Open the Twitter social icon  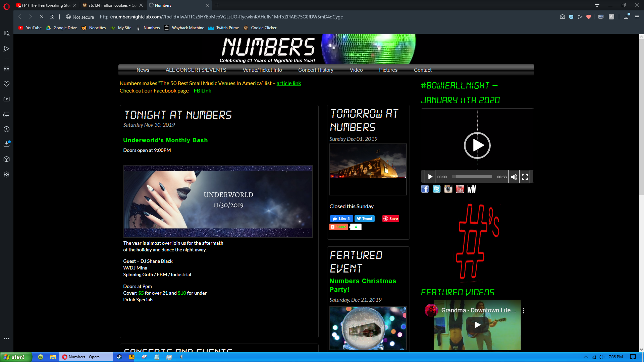point(436,189)
